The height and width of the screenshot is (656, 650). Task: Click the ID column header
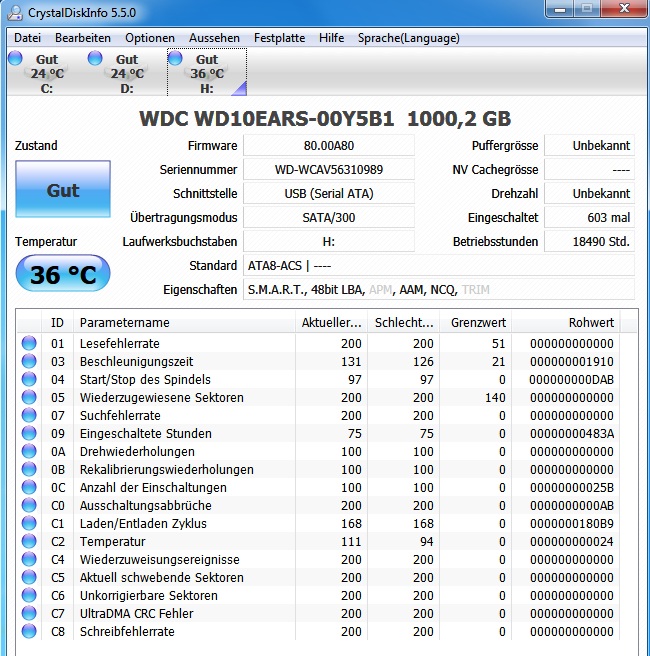(57, 323)
